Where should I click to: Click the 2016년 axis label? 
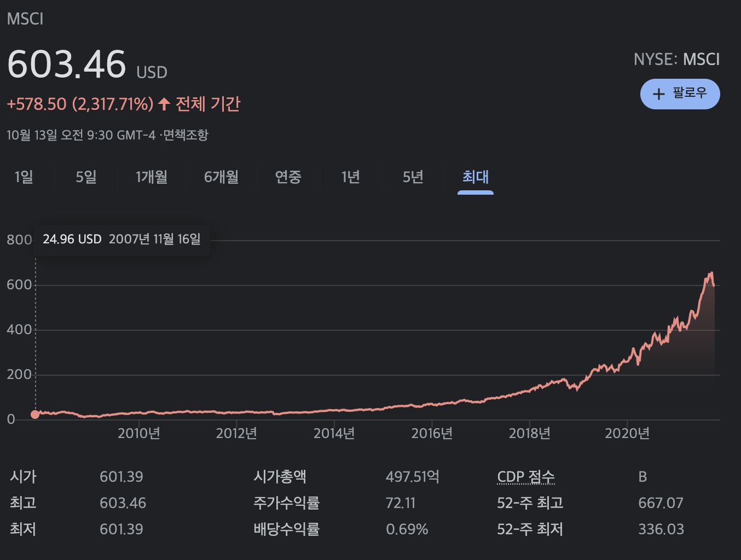click(x=432, y=434)
